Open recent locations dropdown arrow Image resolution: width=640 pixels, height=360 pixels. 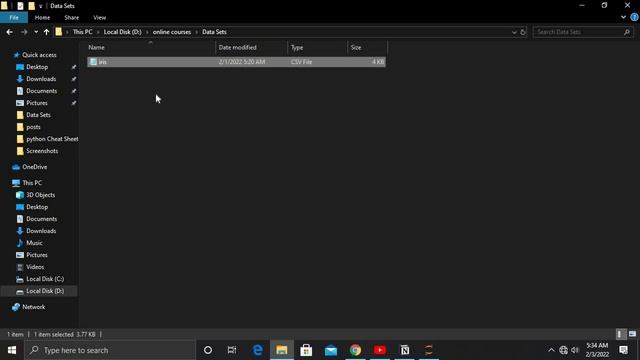36,32
